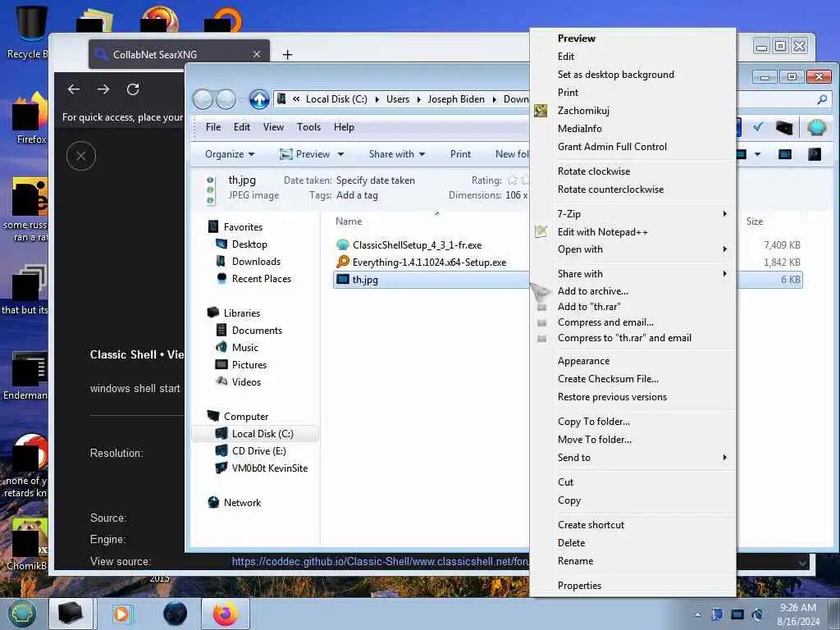This screenshot has width=840, height=630.
Task: Set the first rating star
Action: point(513,180)
